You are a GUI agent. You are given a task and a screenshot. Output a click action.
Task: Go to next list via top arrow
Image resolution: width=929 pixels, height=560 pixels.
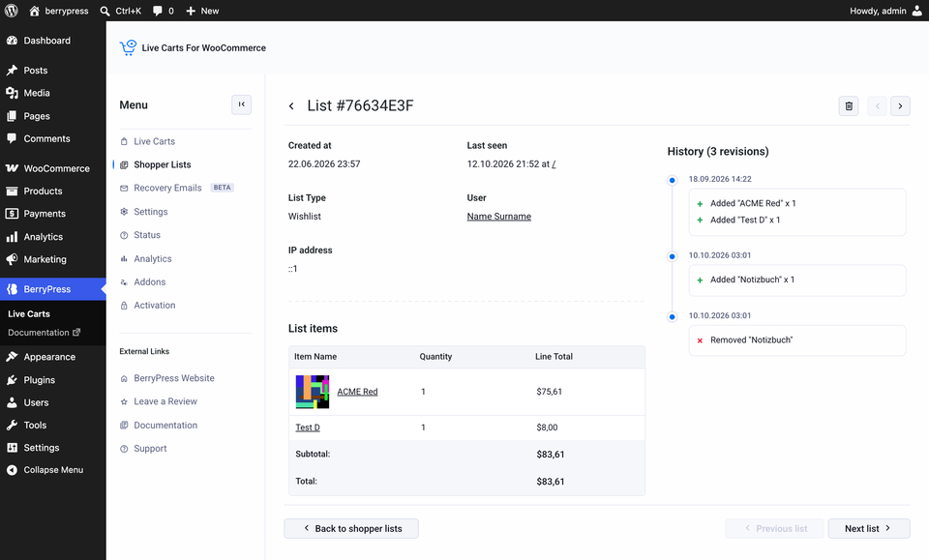coord(900,106)
